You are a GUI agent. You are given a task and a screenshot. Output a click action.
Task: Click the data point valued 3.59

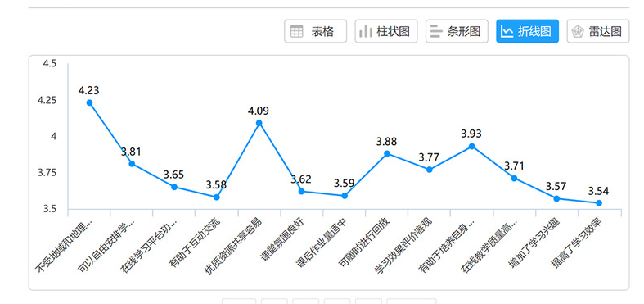coord(345,196)
